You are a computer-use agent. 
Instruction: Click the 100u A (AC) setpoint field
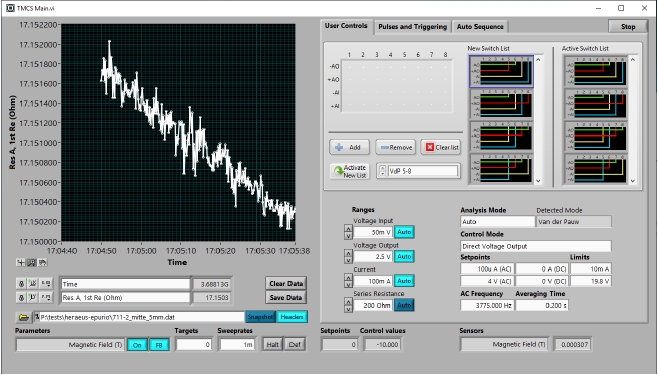click(x=487, y=269)
